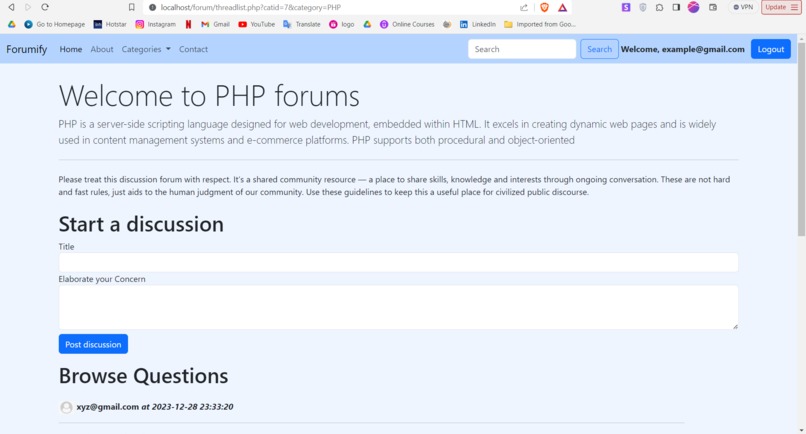Click the Welcome to PHP forums heading
806x434 pixels.
coord(209,96)
